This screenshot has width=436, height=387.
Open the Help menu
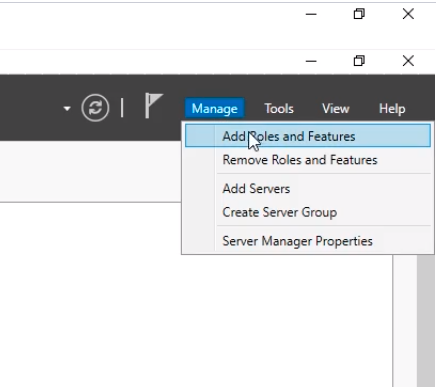[x=392, y=108]
